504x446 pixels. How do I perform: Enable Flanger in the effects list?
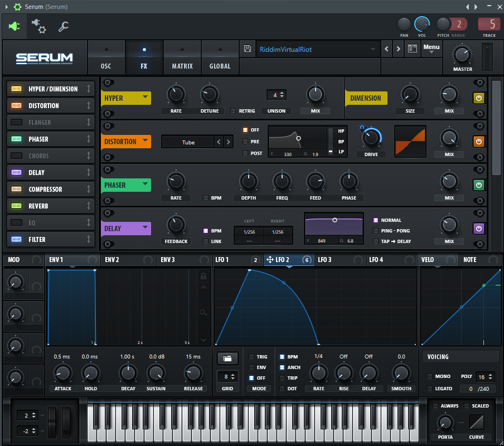(x=17, y=122)
